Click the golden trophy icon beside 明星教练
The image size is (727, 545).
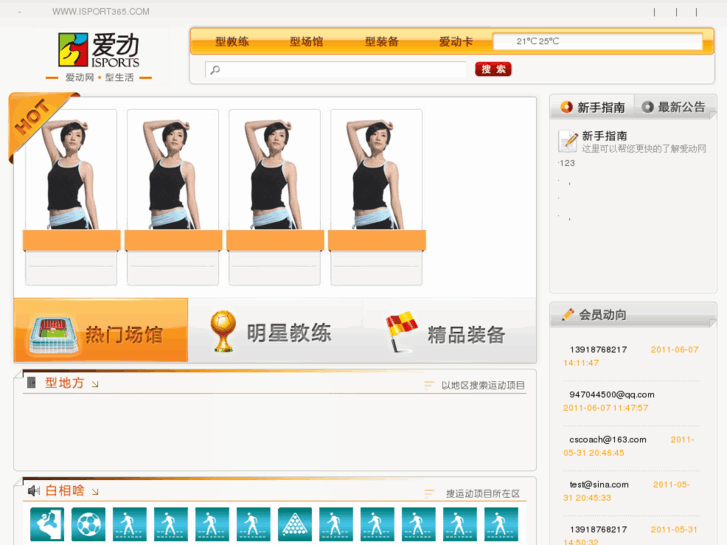point(223,331)
